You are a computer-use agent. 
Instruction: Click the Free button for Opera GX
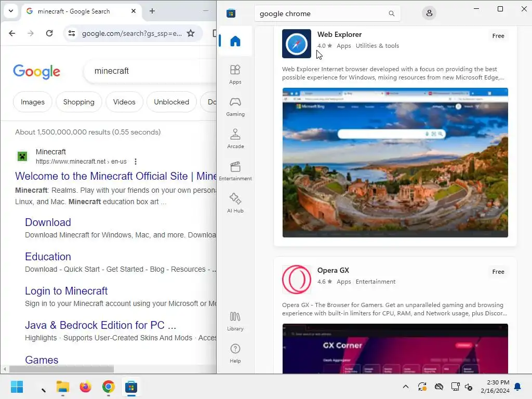coord(498,271)
